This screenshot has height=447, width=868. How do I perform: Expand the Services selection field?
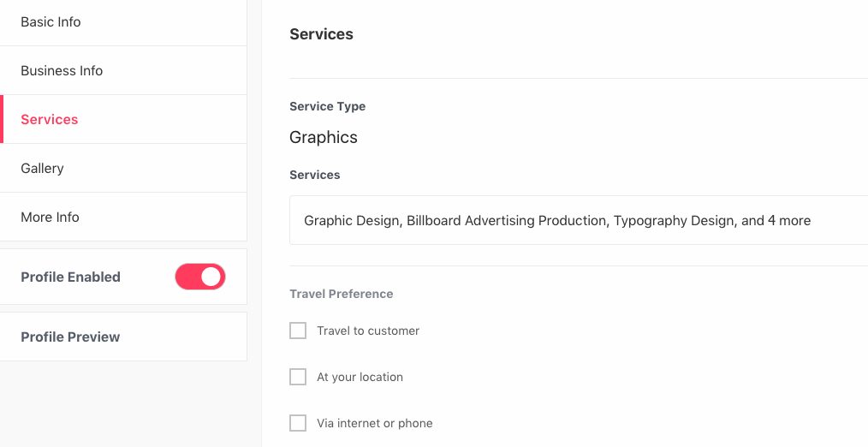579,220
